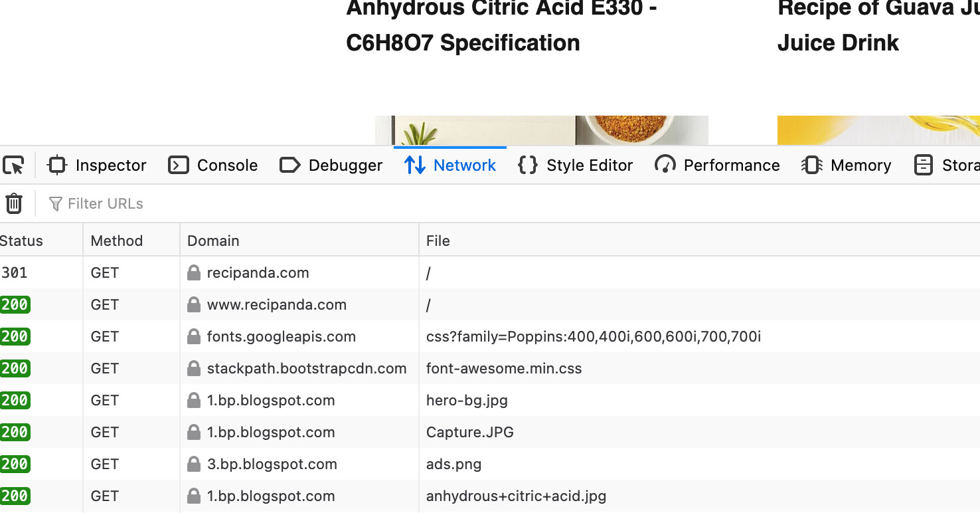Select the Network tab
Screen dimensions: 980x513
pos(450,165)
